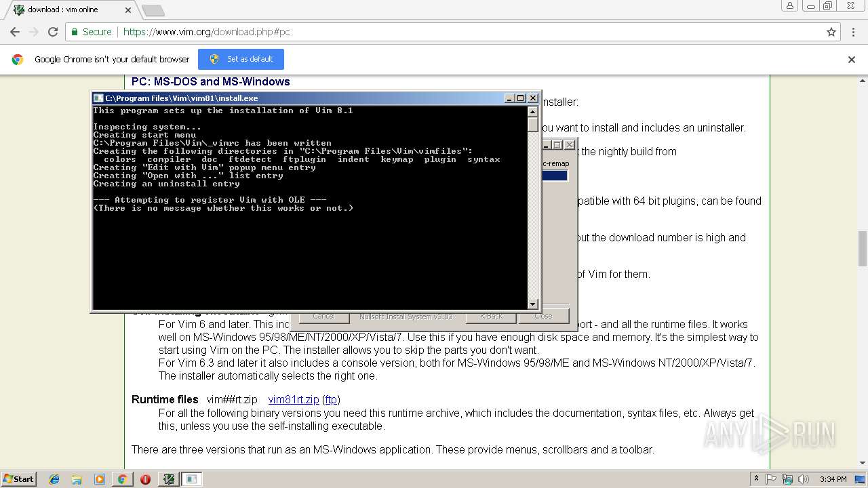The image size is (868, 488).
Task: Switch to Chrome via taskbar icon
Action: (122, 479)
